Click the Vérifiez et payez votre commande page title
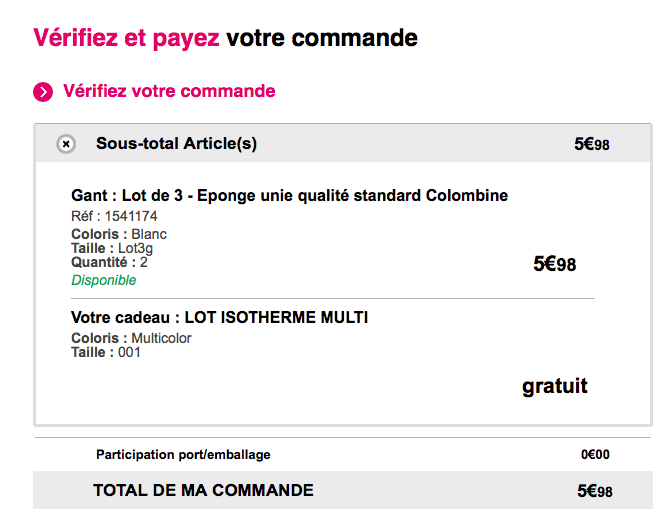672x529 pixels. click(x=225, y=38)
